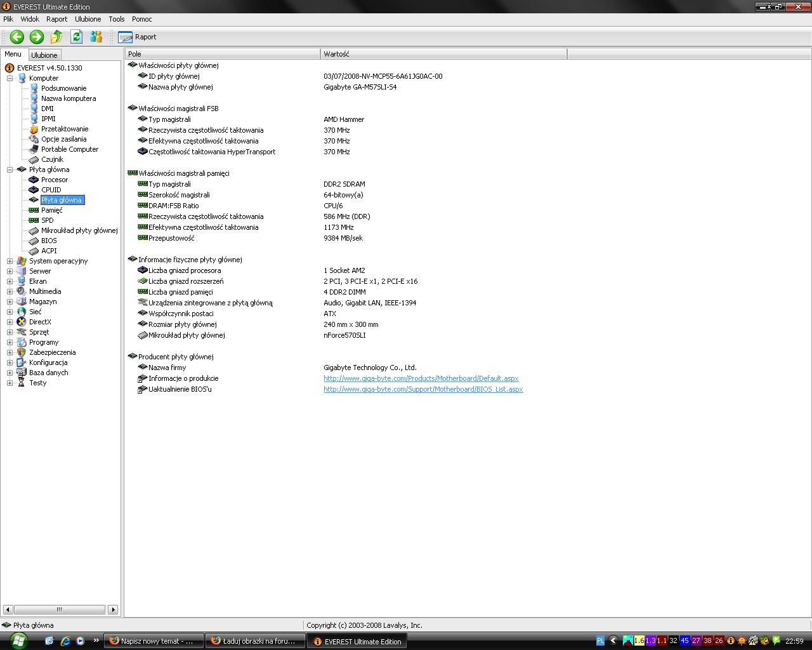Click the Mikroukład płyty głównej chipset icon
Screen dimensions: 812x650
tap(34, 230)
